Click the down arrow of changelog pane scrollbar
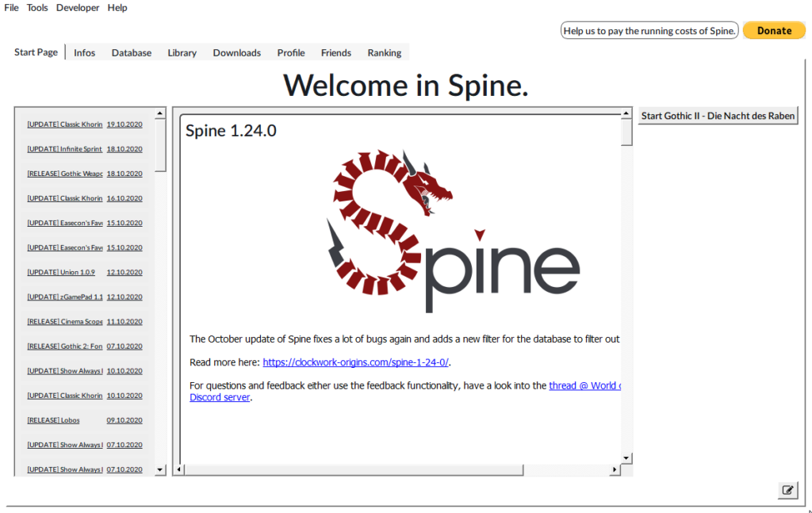This screenshot has height=513, width=812. pos(626,458)
